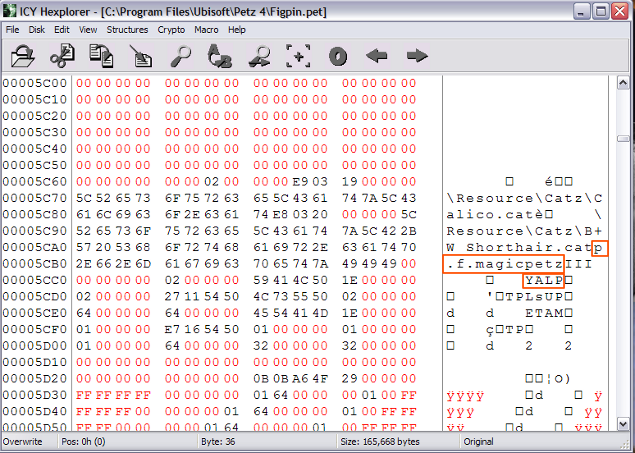Screen dimensions: 635x453
Task: Click status bar 'Size: 165,668 bytes'
Action: tap(380, 442)
